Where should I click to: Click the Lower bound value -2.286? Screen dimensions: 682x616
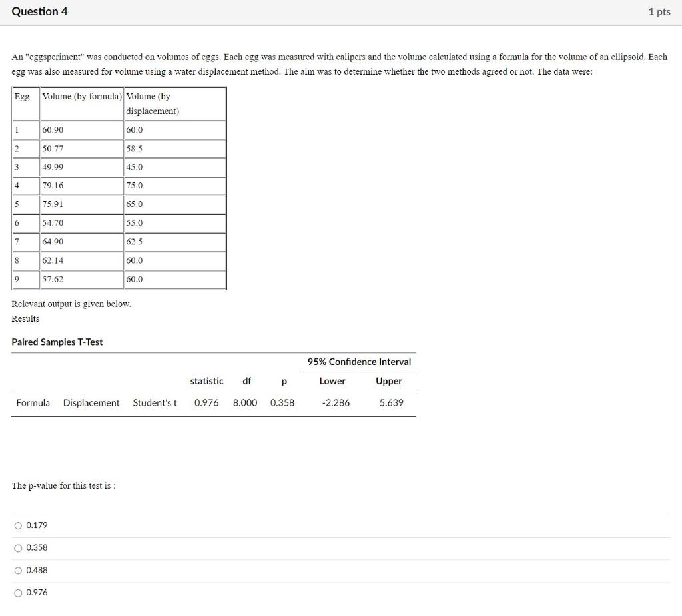pos(336,403)
